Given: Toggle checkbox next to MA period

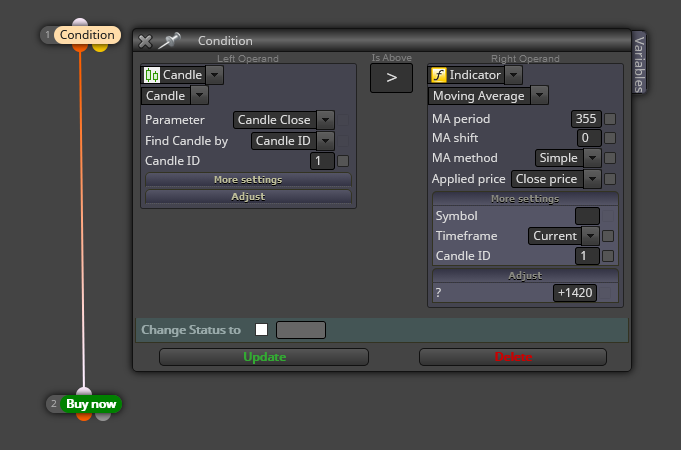Looking at the screenshot, I should pyautogui.click(x=610, y=119).
